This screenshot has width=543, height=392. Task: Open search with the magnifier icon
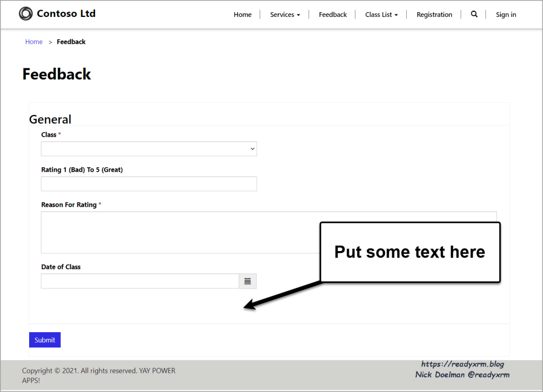(474, 14)
